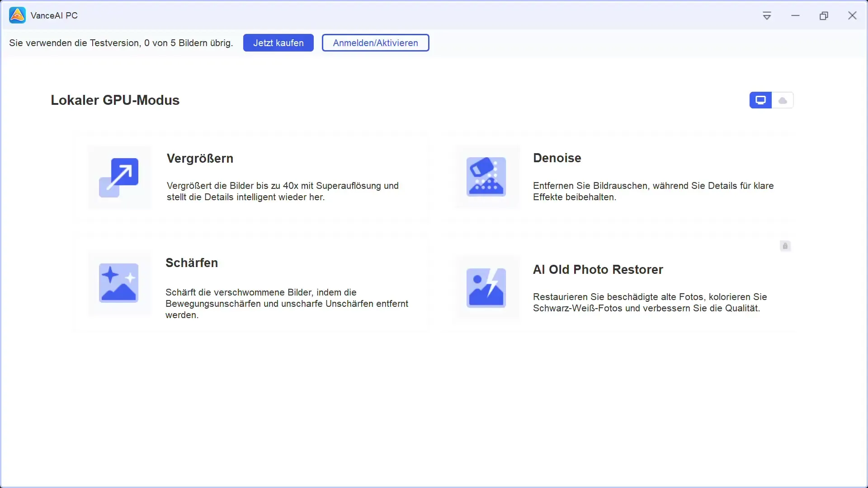This screenshot has width=868, height=488.
Task: Click the Jetzt kaufen button
Action: 278,43
